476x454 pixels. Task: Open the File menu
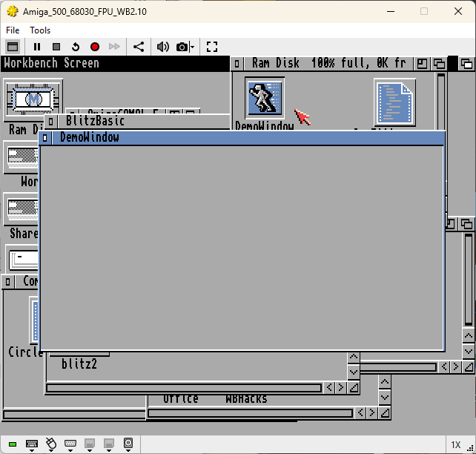[x=13, y=30]
